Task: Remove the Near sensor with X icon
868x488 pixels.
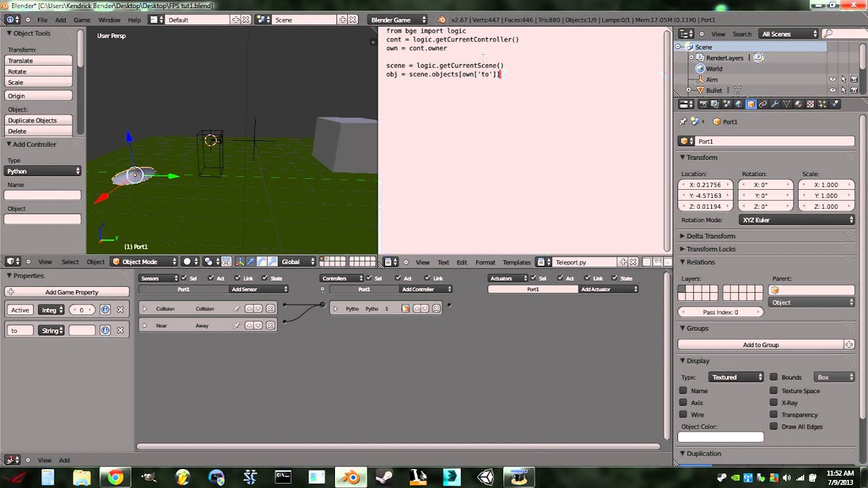Action: coord(271,325)
